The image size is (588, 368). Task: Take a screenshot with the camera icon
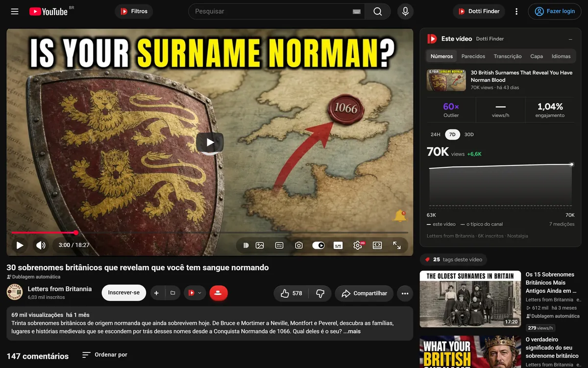pyautogui.click(x=299, y=245)
